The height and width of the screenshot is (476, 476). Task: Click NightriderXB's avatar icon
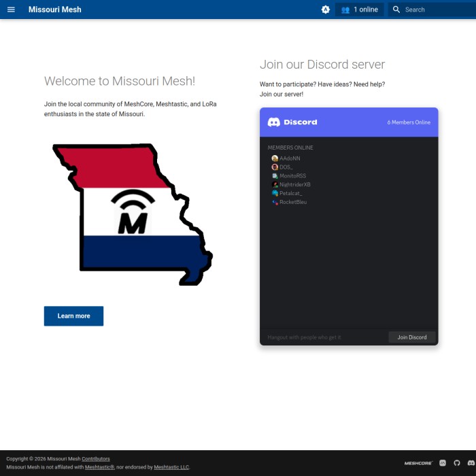click(275, 184)
